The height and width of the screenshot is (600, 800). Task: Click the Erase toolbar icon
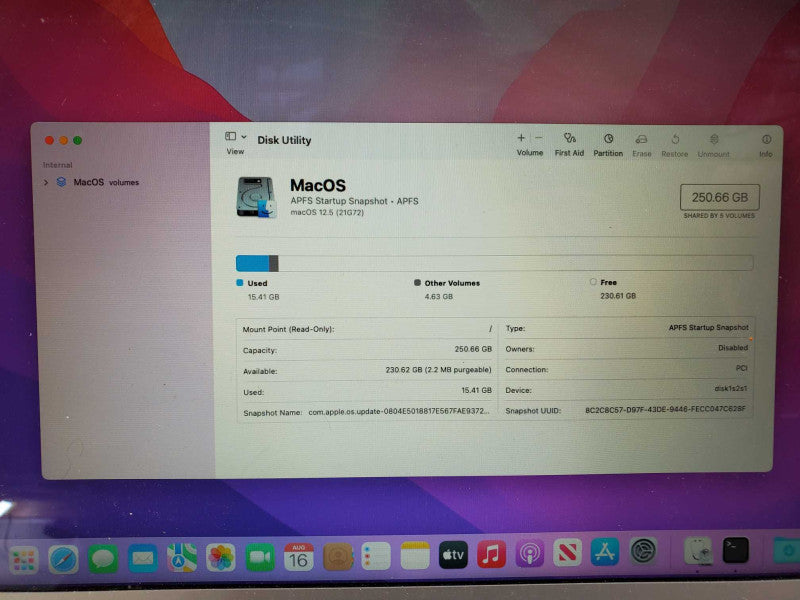click(x=641, y=139)
